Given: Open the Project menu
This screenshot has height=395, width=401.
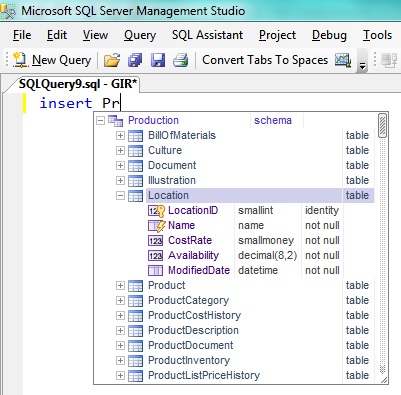Looking at the screenshot, I should 277,35.
